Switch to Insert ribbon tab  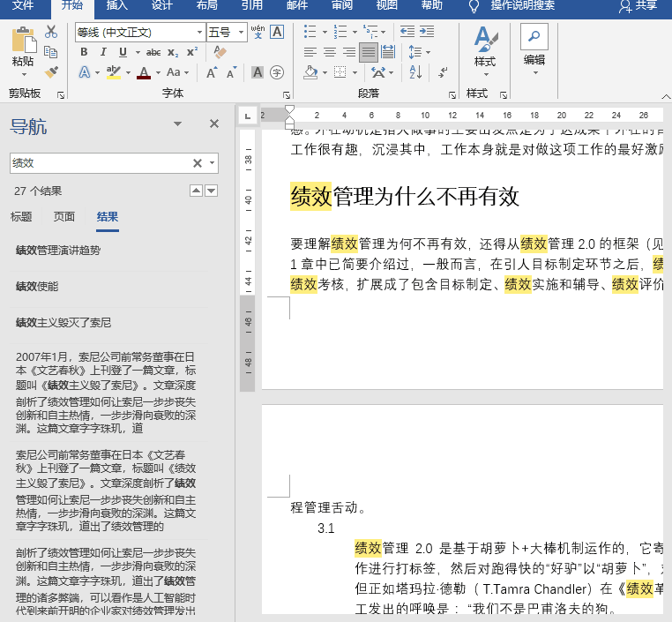click(117, 5)
